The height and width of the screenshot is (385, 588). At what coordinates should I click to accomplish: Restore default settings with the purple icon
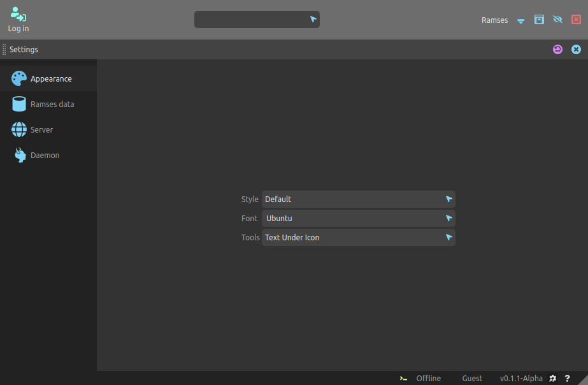point(558,50)
